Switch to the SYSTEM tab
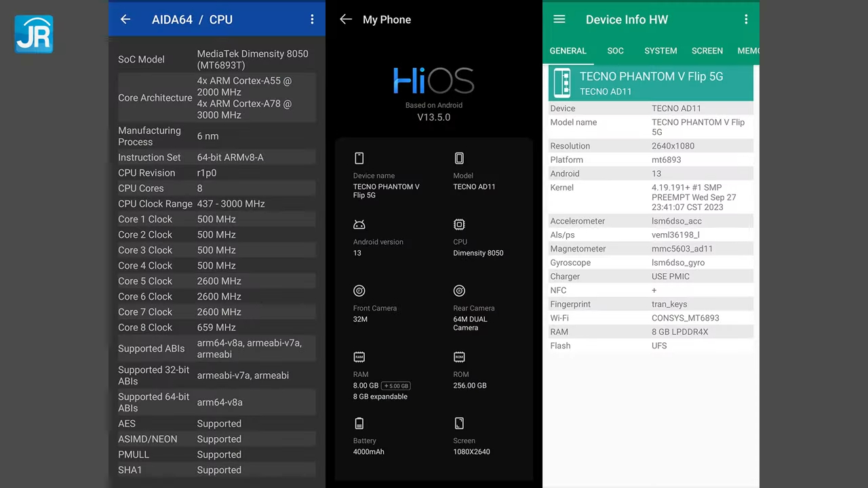The width and height of the screenshot is (868, 488). (x=660, y=51)
